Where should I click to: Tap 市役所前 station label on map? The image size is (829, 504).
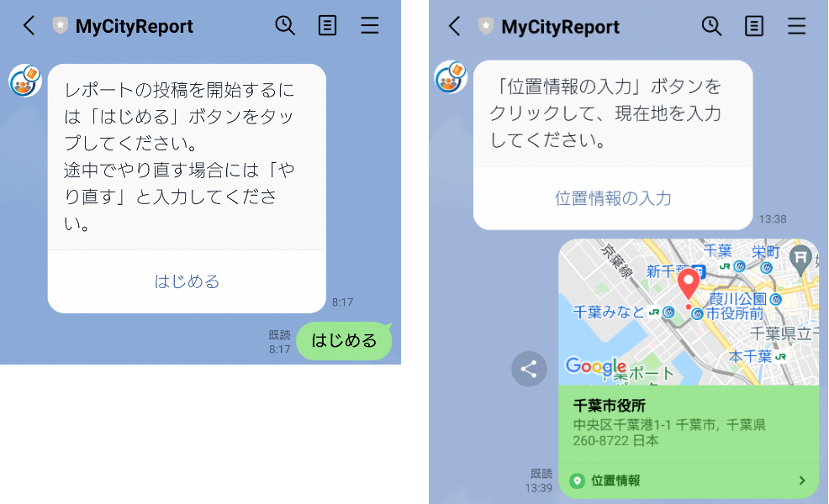[735, 314]
